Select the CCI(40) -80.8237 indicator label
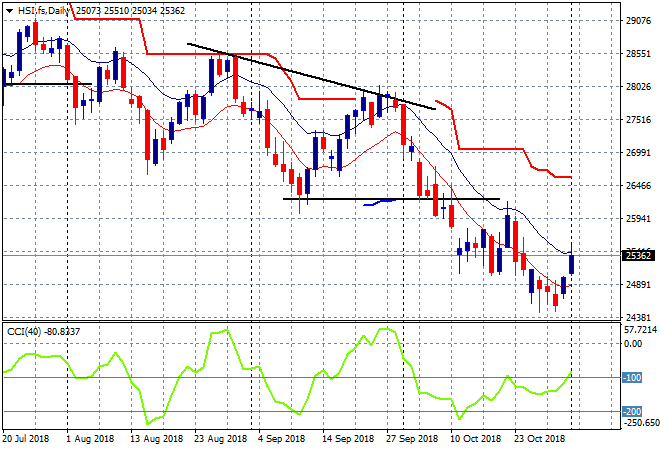The height and width of the screenshot is (450, 660). (43, 332)
